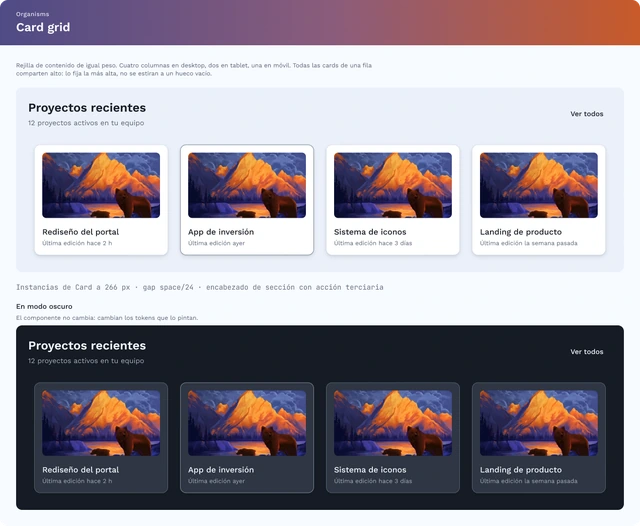This screenshot has width=640, height=526.
Task: Open the light 'Rediseño del portal' thumbnail
Action: coord(101,185)
